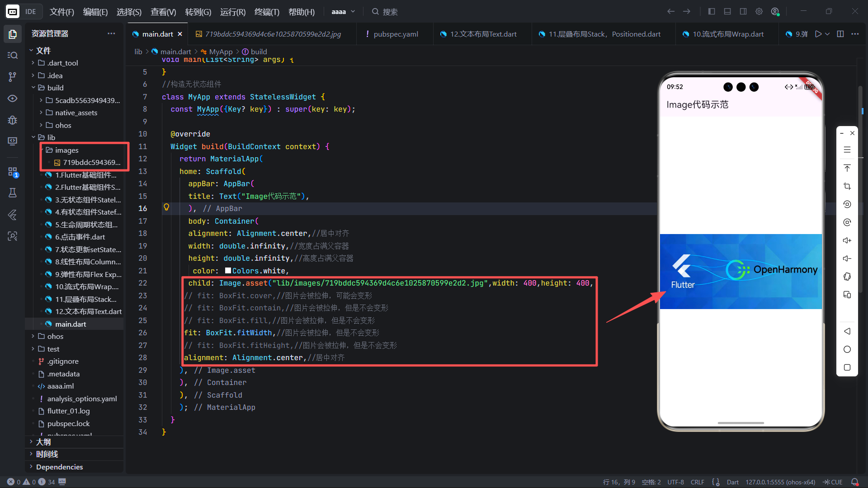The width and height of the screenshot is (868, 488).
Task: Click the white color swatch on line 21
Action: (228, 271)
